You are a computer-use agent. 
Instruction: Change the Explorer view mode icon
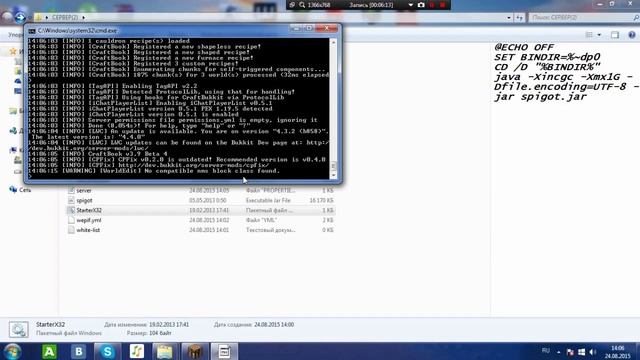pos(589,35)
